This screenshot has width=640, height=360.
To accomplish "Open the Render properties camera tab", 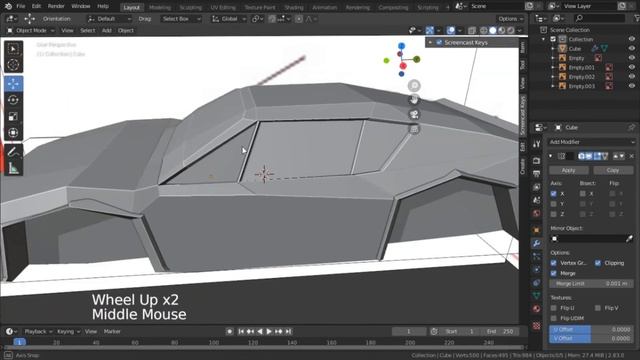I will pos(536,161).
